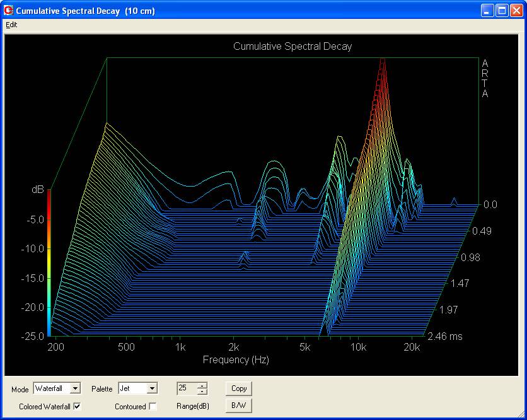Click the ARTA application icon in title bar
527x420 pixels.
(x=9, y=11)
